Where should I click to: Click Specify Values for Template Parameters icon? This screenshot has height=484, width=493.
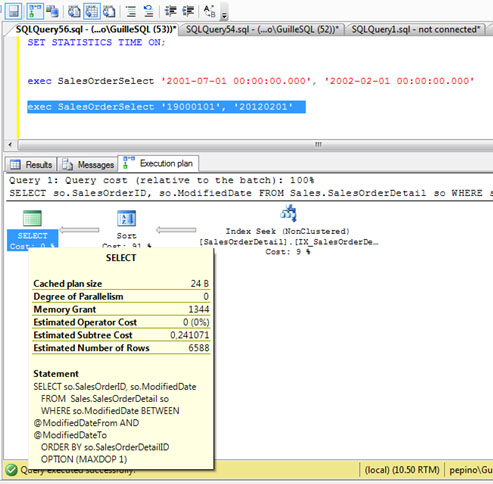[x=210, y=12]
